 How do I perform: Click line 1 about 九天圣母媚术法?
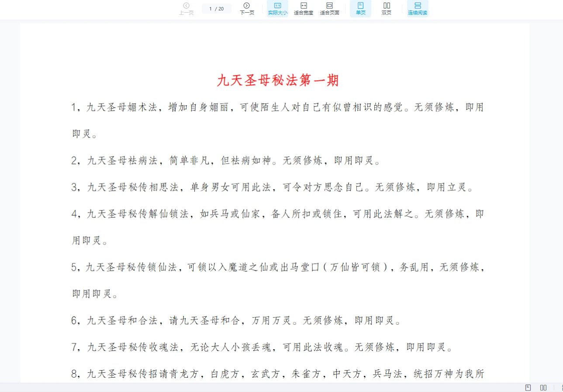point(277,107)
